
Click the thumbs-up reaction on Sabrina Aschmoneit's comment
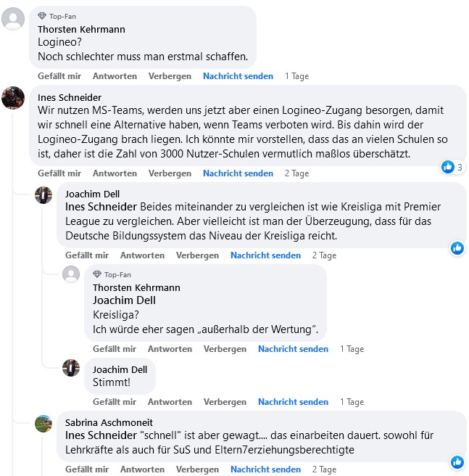click(457, 461)
